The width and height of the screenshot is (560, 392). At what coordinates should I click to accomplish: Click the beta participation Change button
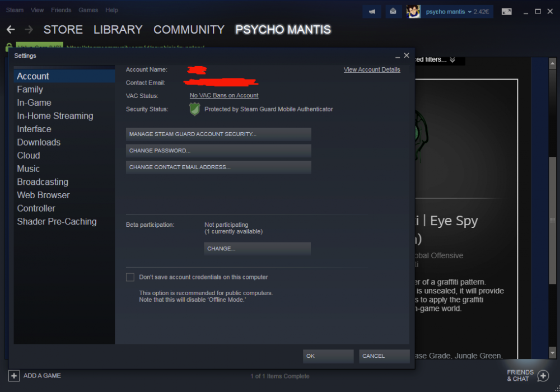[x=257, y=249]
